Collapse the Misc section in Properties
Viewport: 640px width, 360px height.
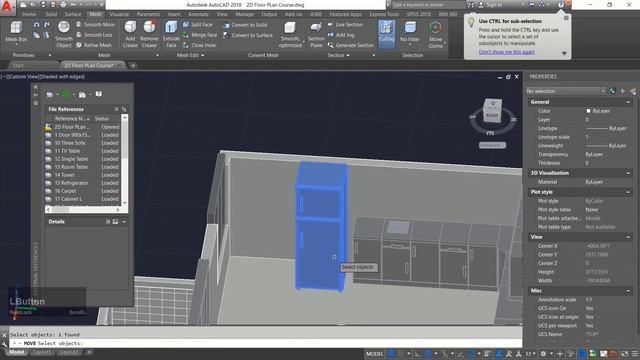coord(628,291)
